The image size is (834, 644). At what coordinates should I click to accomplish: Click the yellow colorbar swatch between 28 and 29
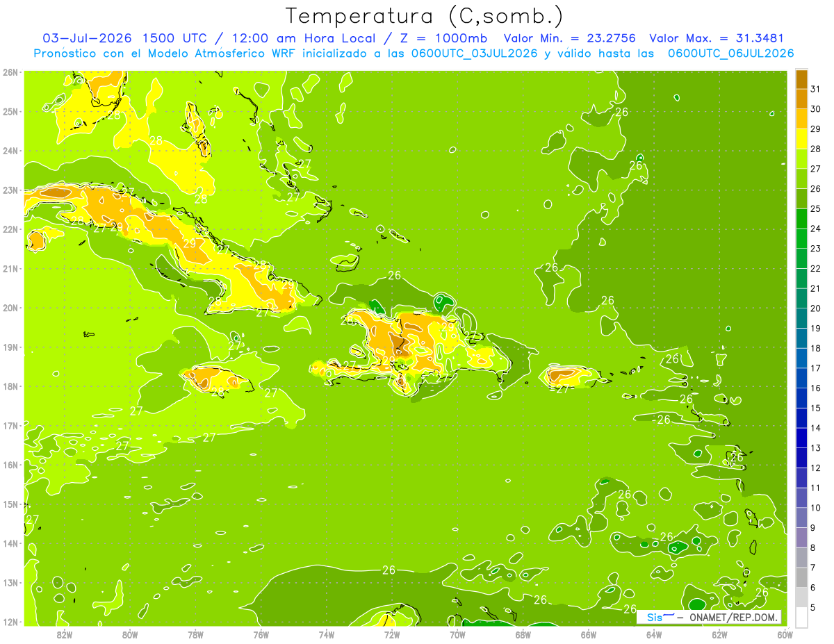(x=802, y=139)
